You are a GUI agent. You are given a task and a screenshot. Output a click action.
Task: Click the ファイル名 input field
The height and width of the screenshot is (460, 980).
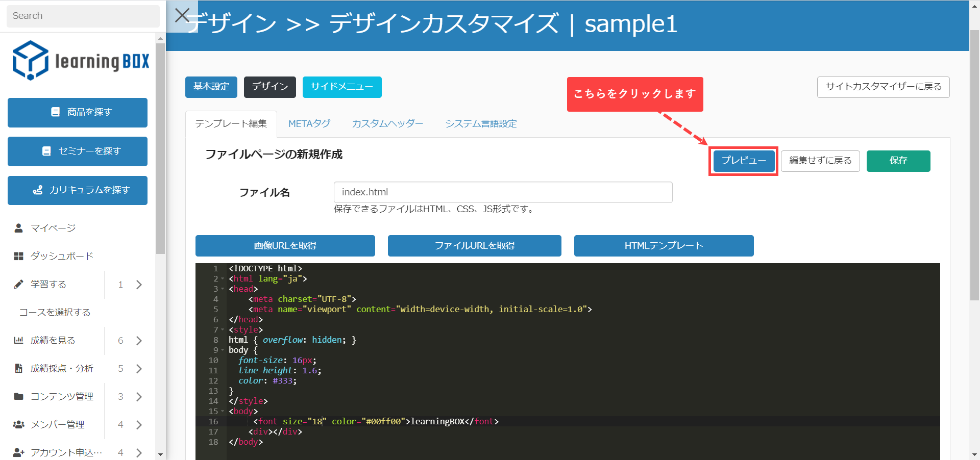point(503,192)
